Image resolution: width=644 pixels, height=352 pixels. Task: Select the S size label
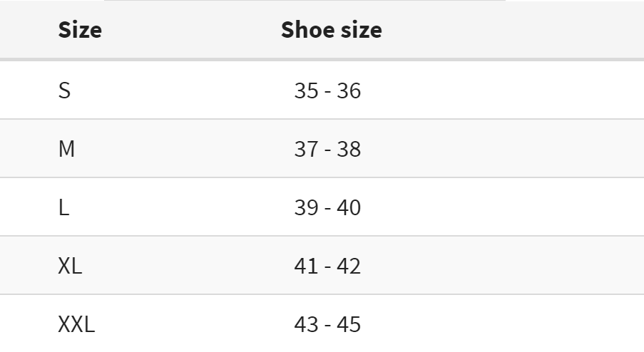click(64, 91)
